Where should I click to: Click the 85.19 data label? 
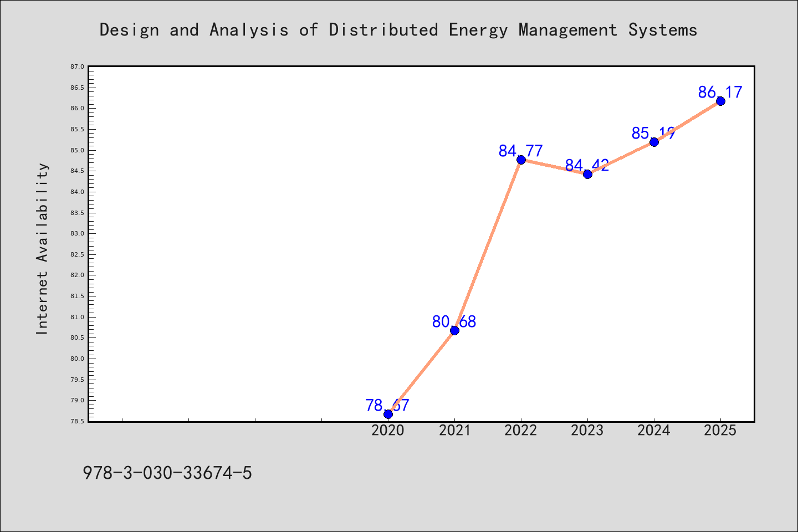click(x=653, y=133)
